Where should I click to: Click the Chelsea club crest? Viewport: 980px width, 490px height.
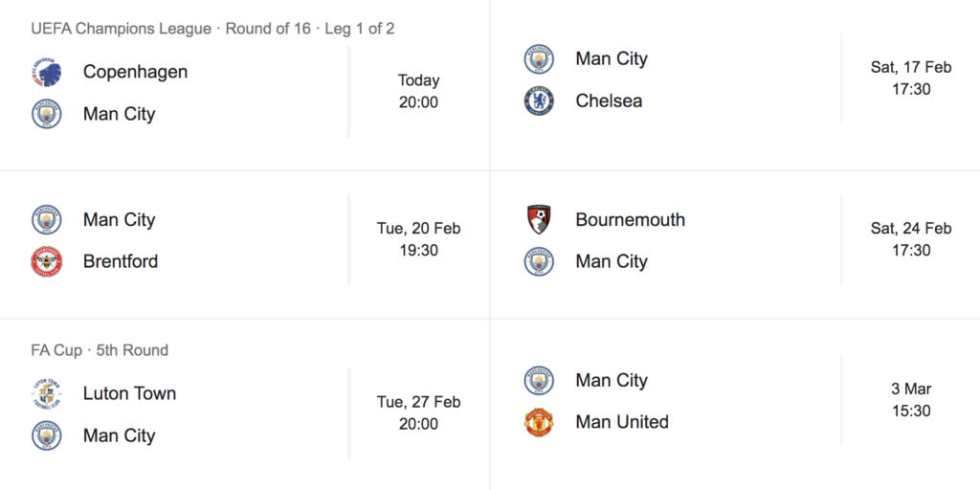[x=539, y=100]
